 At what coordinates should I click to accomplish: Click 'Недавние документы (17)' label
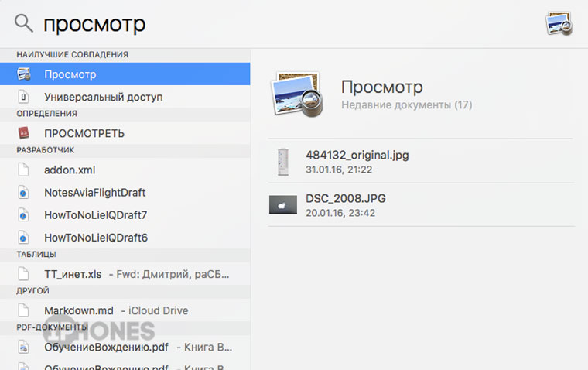(x=406, y=104)
